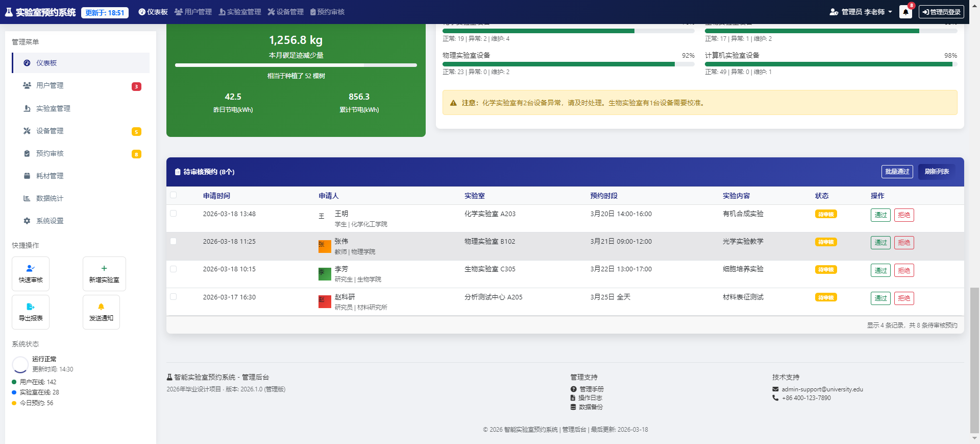Image resolution: width=980 pixels, height=444 pixels.
Task: Click 计算机实验室设备 98% progress bar
Action: (x=831, y=64)
